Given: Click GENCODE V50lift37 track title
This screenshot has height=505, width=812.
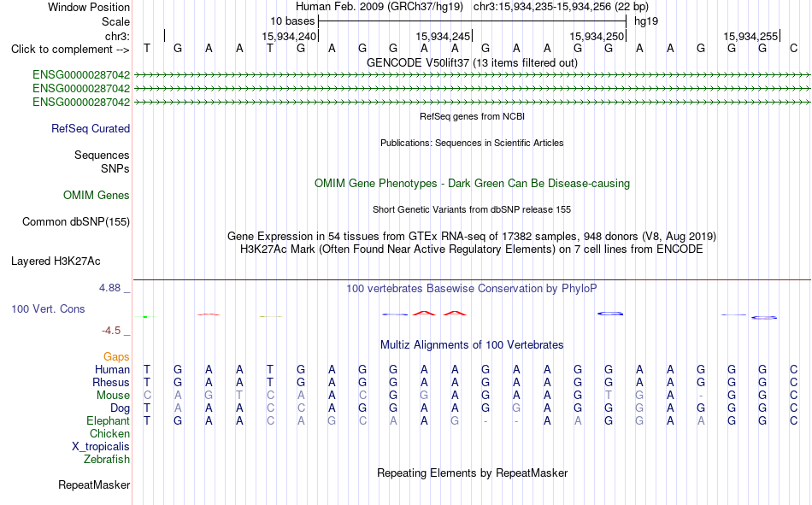Looking at the screenshot, I should point(472,62).
